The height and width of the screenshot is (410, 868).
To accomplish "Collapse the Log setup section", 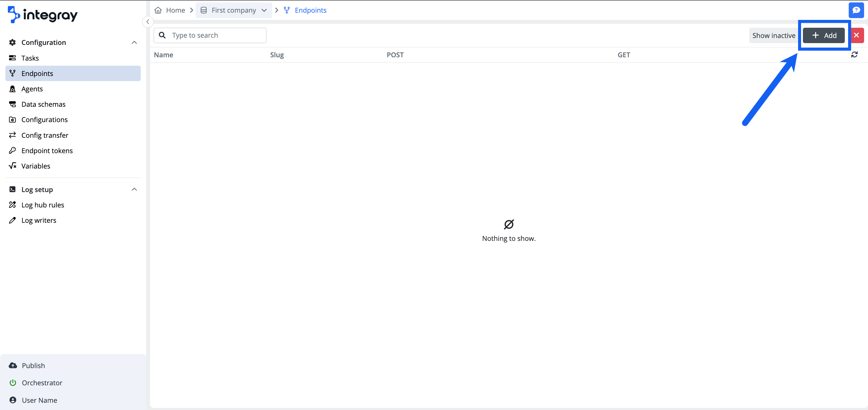I will (x=134, y=189).
